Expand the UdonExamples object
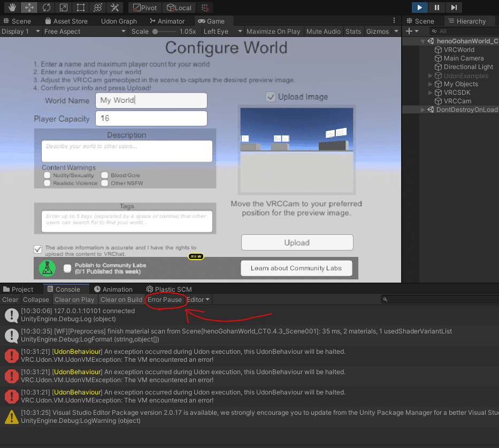Image resolution: width=499 pixels, height=448 pixels. click(x=430, y=76)
